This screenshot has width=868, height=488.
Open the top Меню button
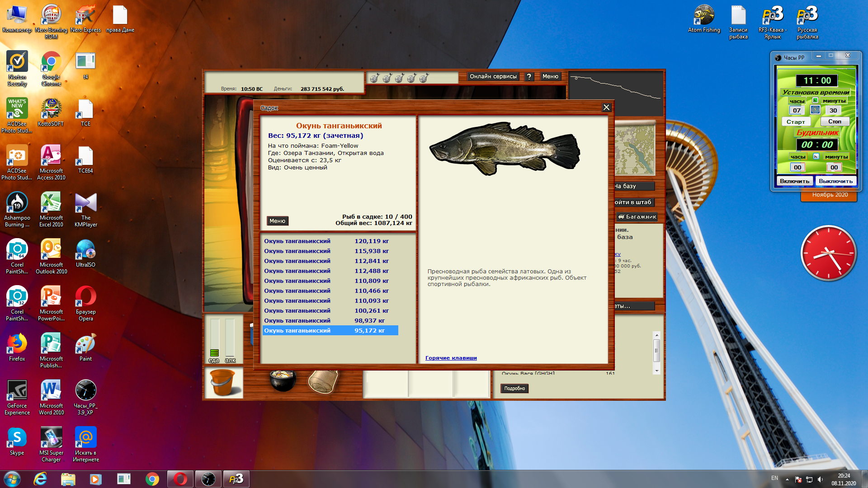[x=550, y=76]
